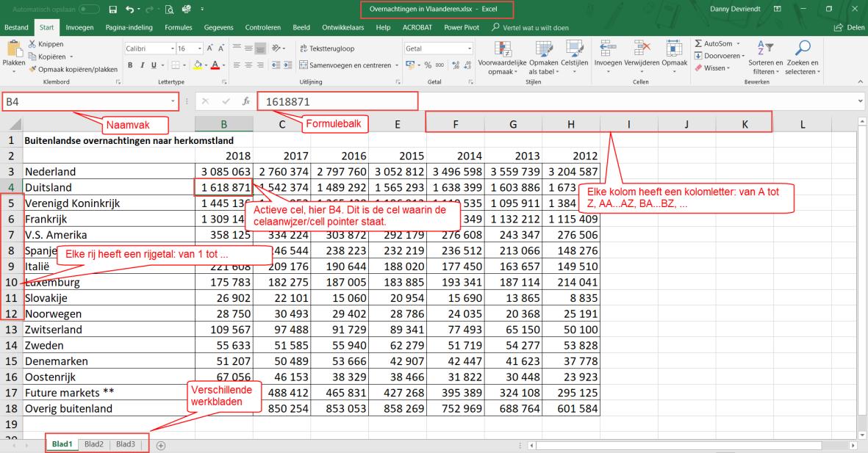Toggle underline formatting
This screenshot has width=868, height=453.
[153, 65]
